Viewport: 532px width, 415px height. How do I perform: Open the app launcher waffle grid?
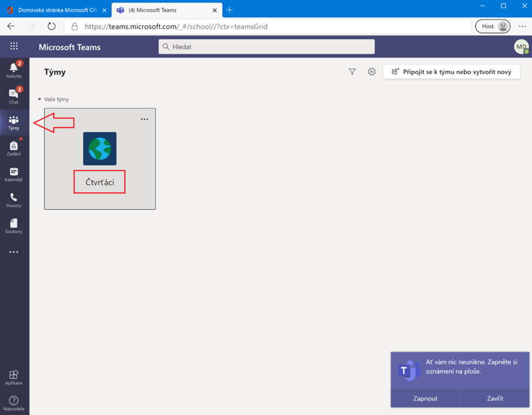[x=14, y=47]
